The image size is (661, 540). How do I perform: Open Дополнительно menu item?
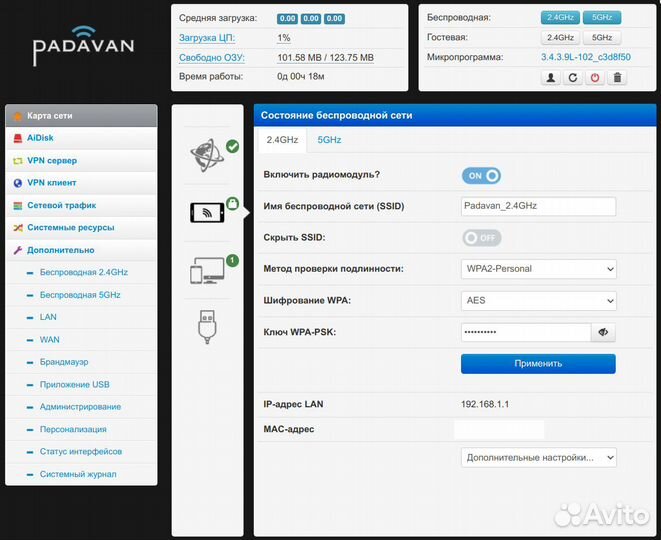click(x=81, y=250)
